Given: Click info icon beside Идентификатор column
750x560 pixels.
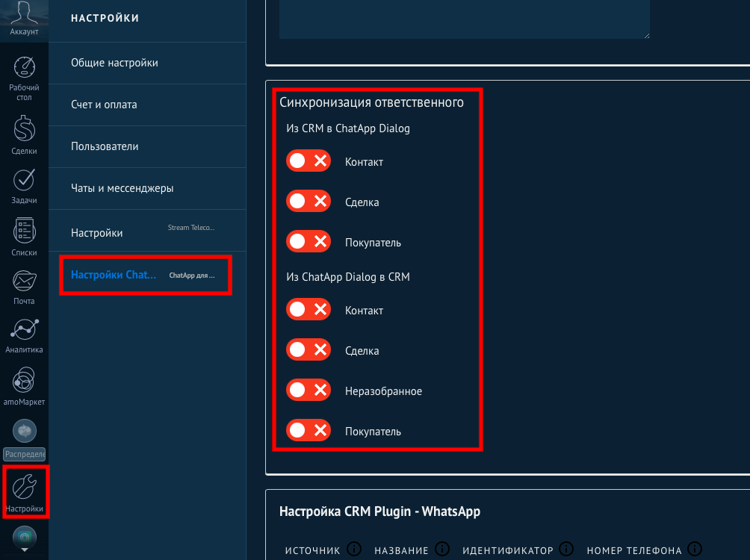Looking at the screenshot, I should [x=566, y=550].
